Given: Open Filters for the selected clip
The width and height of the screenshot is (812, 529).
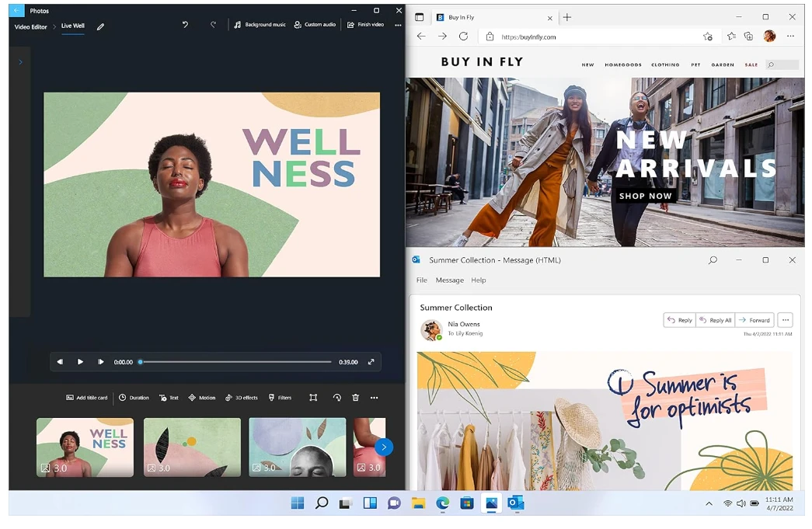Looking at the screenshot, I should click(x=280, y=398).
